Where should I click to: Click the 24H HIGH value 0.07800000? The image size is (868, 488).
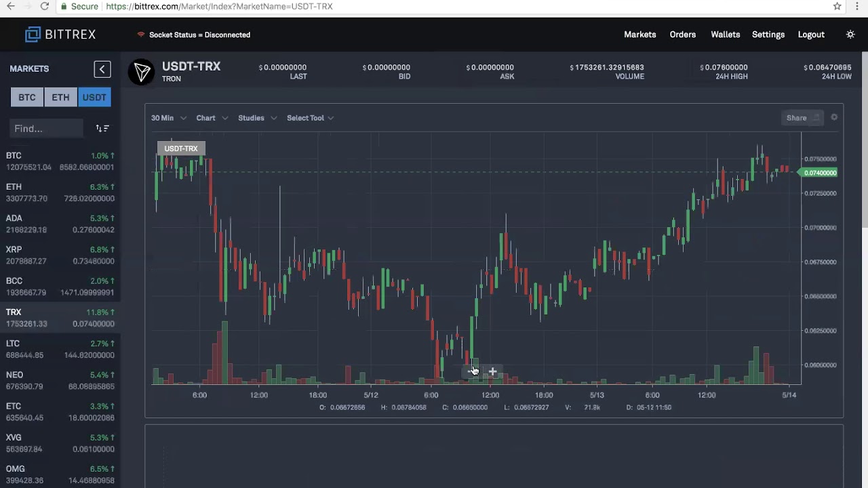724,67
